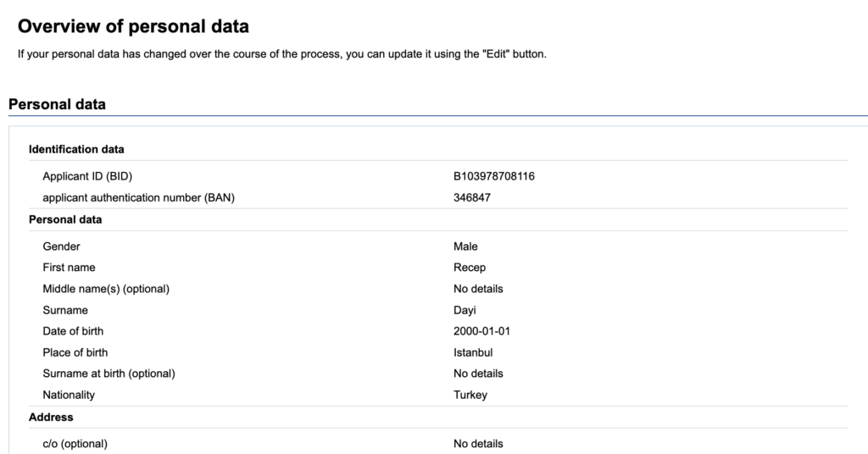Click the "Middle name(s) (optional)" label
The image size is (868, 454).
[x=106, y=289]
